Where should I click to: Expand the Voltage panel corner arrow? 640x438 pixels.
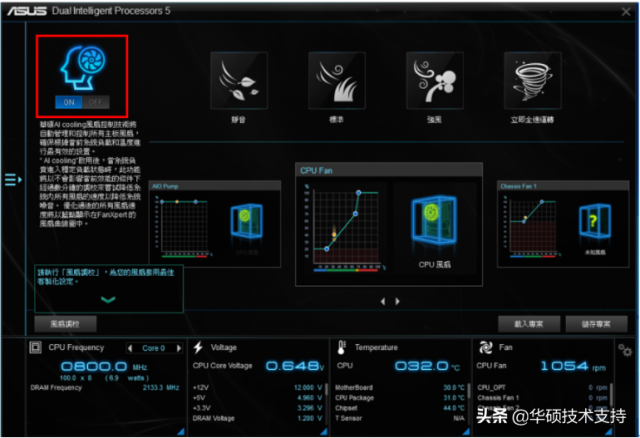click(324, 431)
